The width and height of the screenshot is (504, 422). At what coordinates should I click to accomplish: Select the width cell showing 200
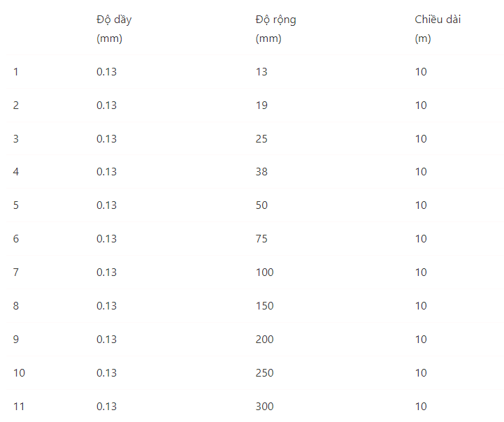pos(264,340)
